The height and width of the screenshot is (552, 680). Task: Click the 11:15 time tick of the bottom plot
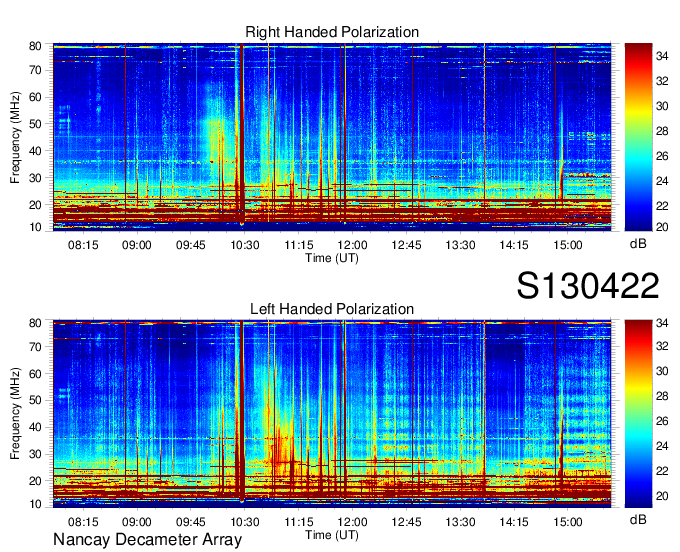(x=299, y=522)
